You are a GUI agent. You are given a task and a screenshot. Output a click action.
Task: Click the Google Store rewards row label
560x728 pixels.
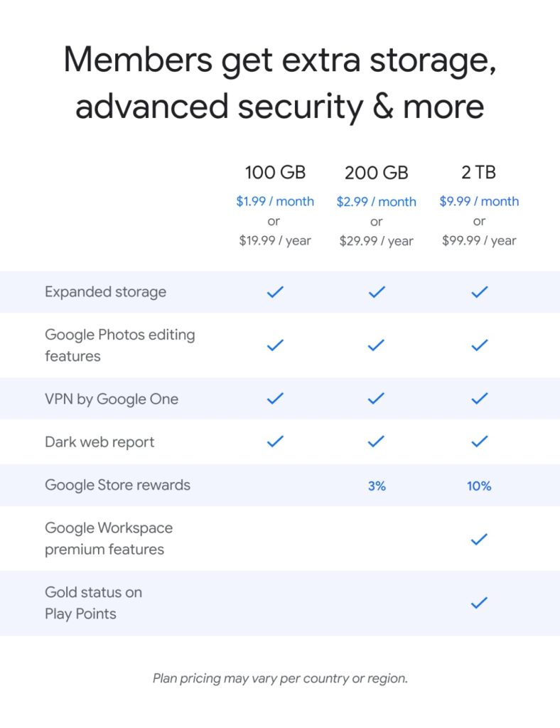click(x=117, y=485)
